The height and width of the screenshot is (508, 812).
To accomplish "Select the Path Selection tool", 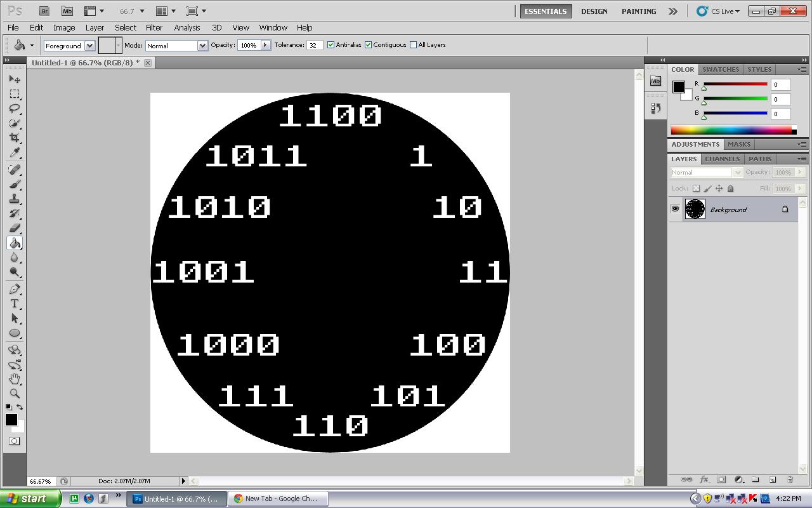I will pos(15,318).
